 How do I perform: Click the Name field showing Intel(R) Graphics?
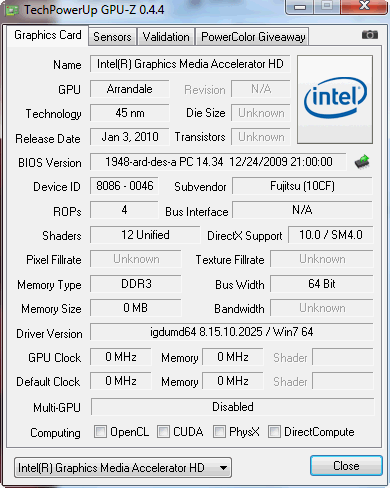pyautogui.click(x=190, y=64)
